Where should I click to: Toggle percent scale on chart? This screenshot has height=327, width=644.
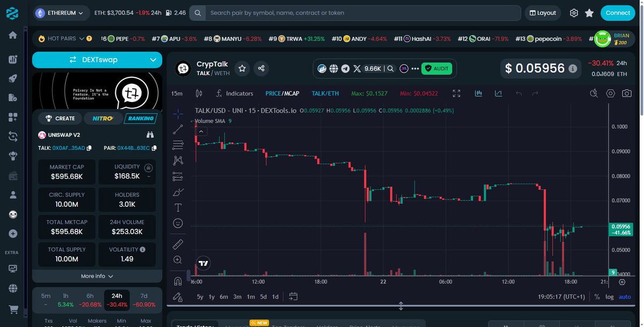pyautogui.click(x=597, y=296)
